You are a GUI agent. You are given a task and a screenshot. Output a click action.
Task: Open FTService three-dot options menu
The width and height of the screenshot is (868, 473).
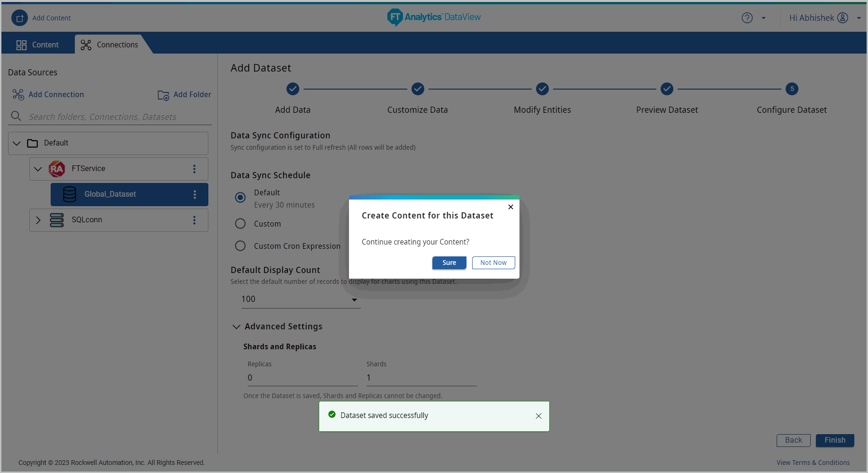(x=194, y=169)
